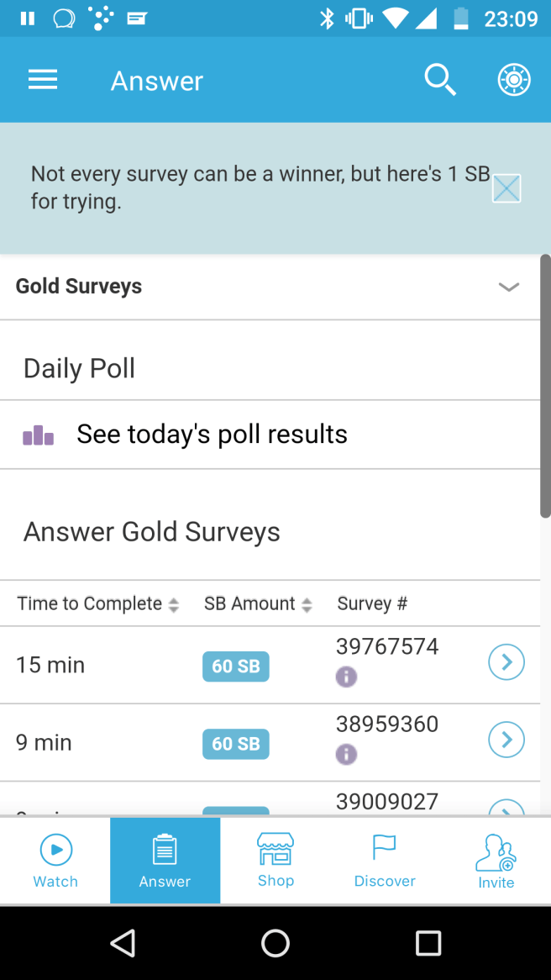The height and width of the screenshot is (980, 551).
Task: Tap the 60 SB badge for 15 min survey
Action: pos(236,667)
